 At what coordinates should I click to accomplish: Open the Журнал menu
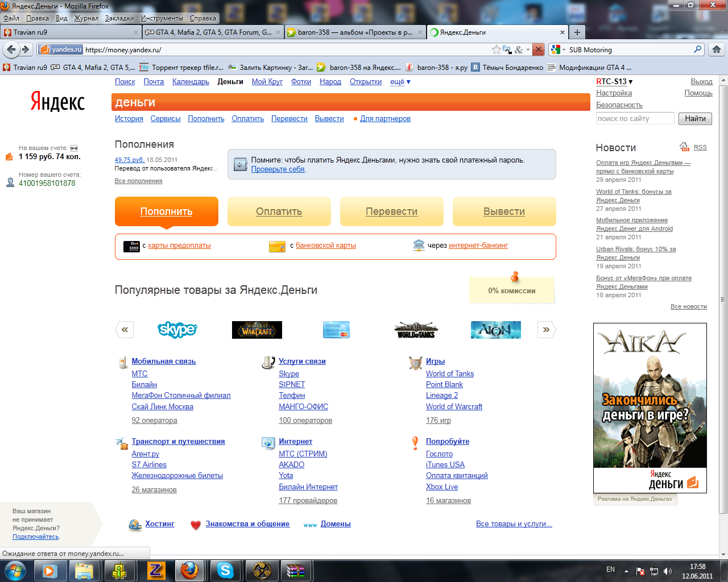coord(86,18)
